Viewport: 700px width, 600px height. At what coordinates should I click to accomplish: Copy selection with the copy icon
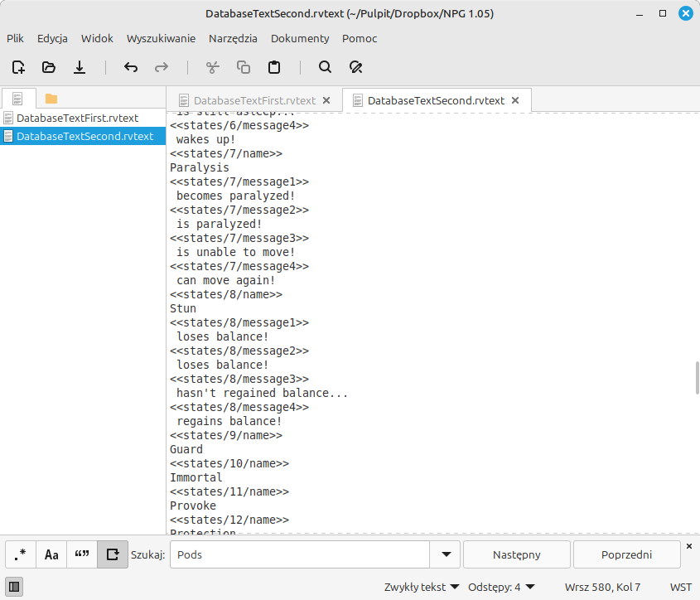point(244,67)
